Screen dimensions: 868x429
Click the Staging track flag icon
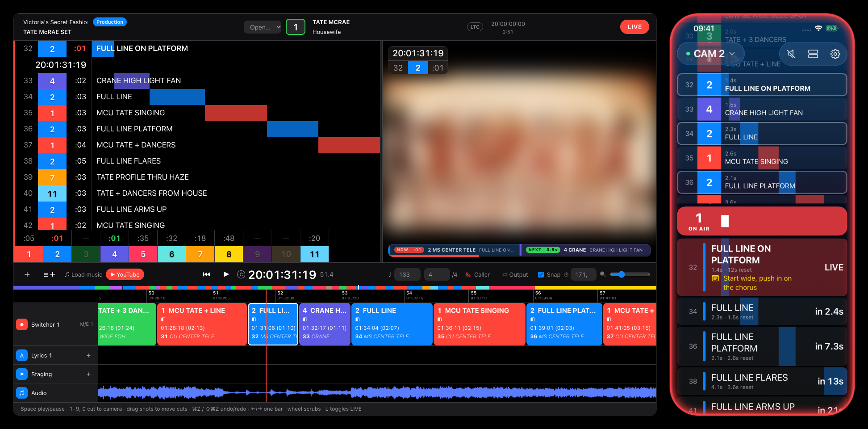tap(21, 374)
